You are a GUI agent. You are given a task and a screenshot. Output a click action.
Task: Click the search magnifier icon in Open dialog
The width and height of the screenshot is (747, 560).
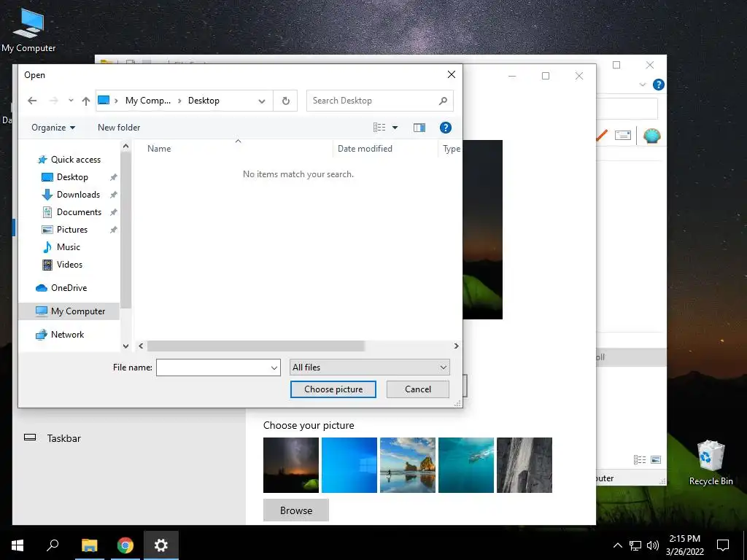pos(443,101)
